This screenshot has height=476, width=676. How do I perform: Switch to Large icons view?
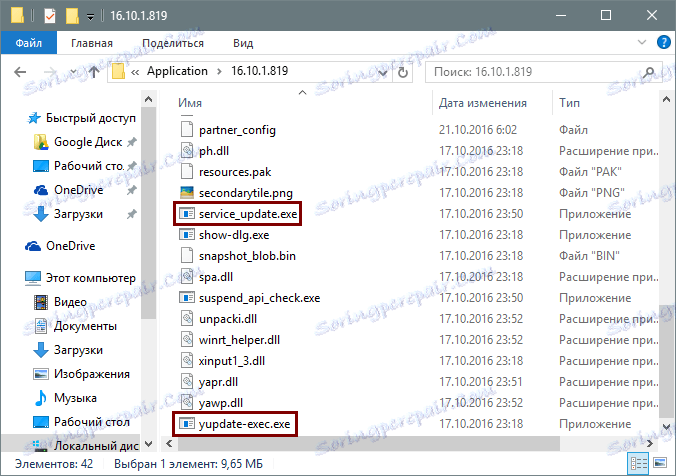point(660,463)
